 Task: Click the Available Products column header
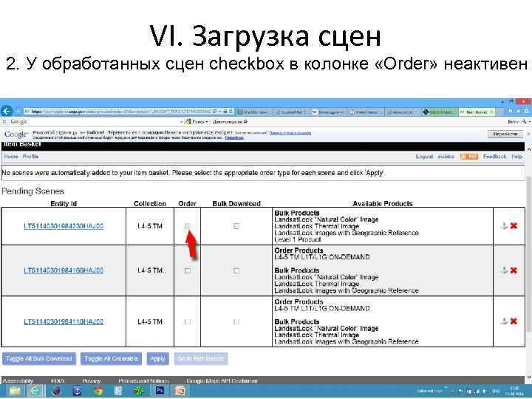(383, 204)
